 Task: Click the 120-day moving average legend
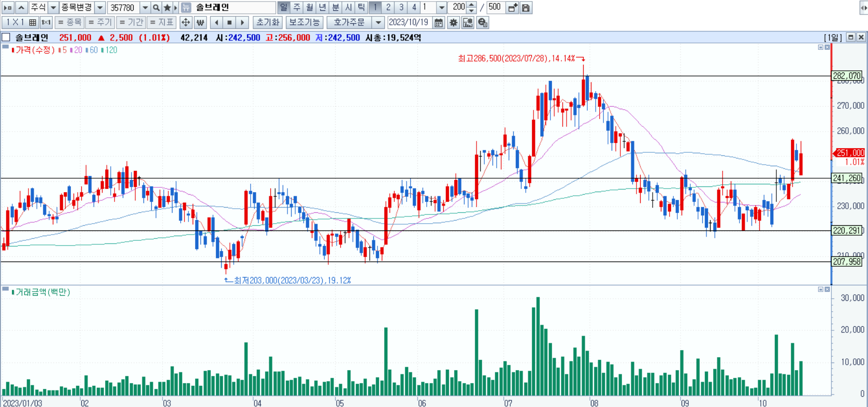pyautogui.click(x=109, y=50)
